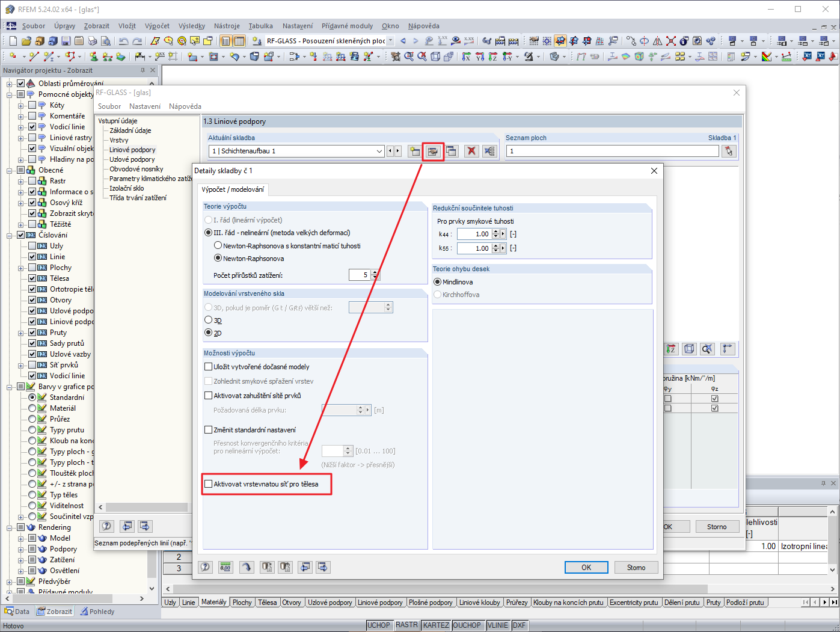Select Izolační sklo in the input tree
Image resolution: width=840 pixels, height=632 pixels.
coord(127,188)
